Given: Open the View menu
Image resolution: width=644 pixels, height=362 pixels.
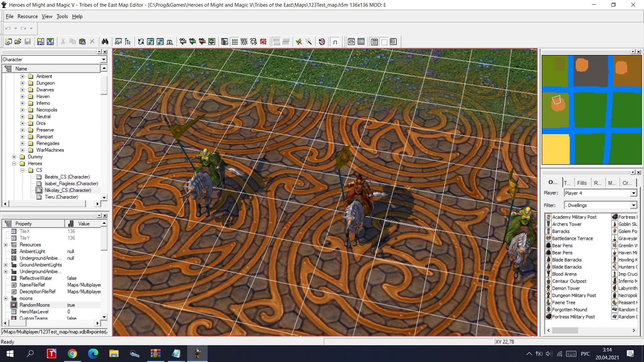Looking at the screenshot, I should point(47,16).
